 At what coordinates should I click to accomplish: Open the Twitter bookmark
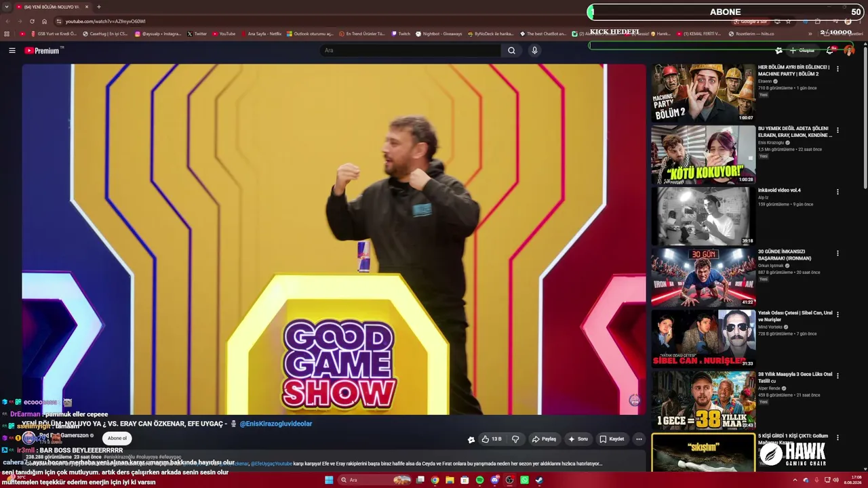[197, 34]
